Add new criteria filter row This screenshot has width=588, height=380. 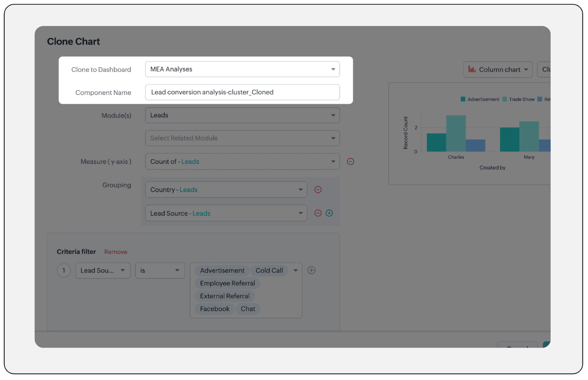pos(311,270)
